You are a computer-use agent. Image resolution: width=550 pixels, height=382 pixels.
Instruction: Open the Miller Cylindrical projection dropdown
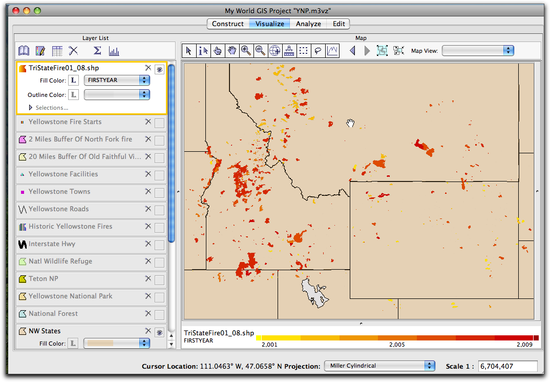tap(380, 366)
